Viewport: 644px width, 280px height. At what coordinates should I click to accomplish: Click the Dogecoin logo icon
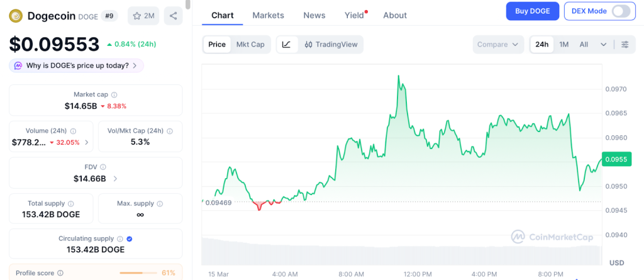pyautogui.click(x=16, y=16)
